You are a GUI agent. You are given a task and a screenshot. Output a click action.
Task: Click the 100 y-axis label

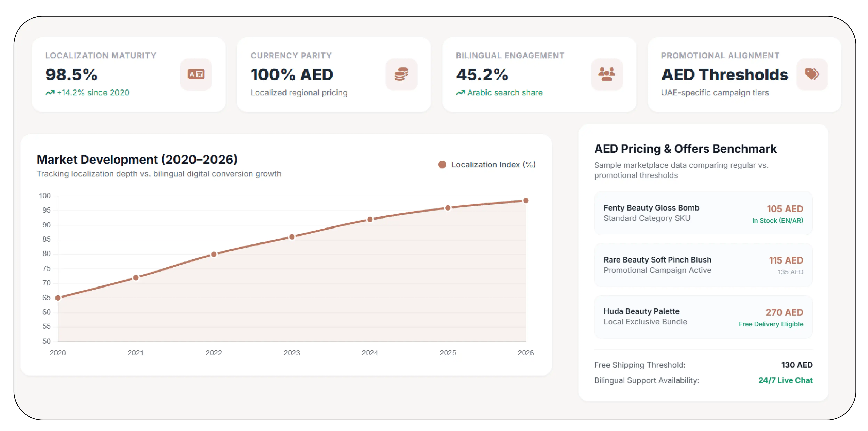[44, 196]
